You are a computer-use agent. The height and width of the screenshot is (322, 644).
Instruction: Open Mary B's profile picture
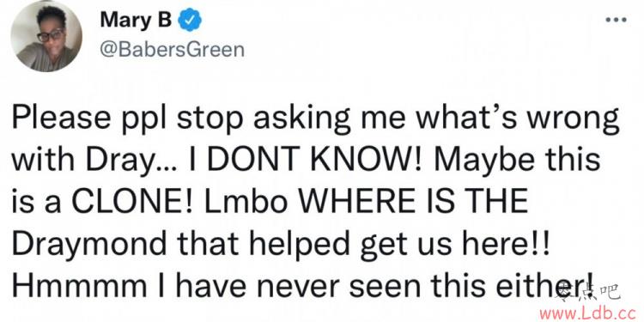46,36
